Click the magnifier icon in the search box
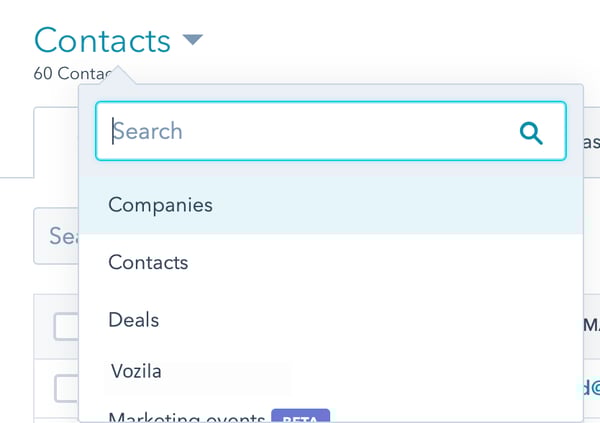 pyautogui.click(x=531, y=133)
